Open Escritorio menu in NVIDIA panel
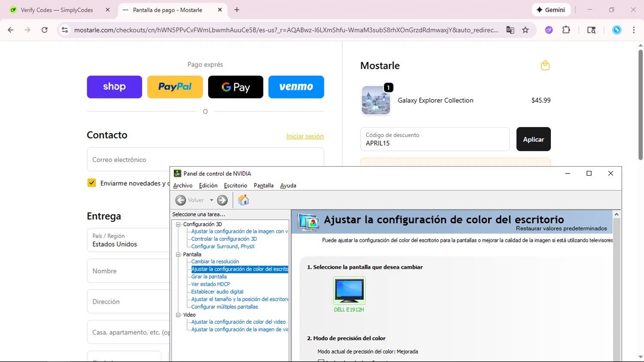This screenshot has width=644, height=362. coord(236,186)
